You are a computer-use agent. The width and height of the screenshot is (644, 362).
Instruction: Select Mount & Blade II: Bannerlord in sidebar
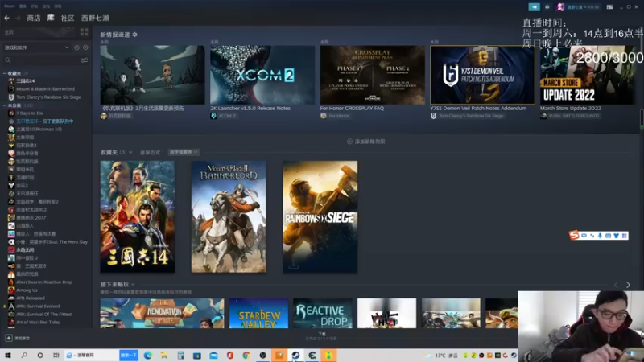[x=46, y=89]
